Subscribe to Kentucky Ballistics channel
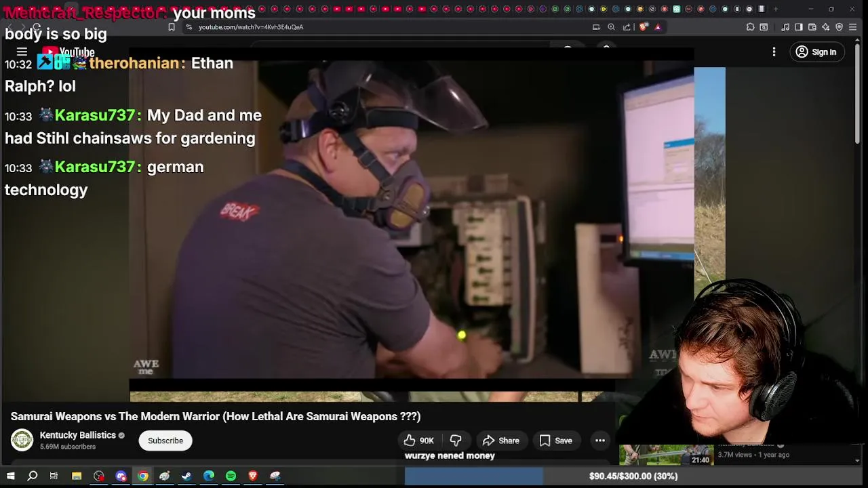 coord(165,441)
